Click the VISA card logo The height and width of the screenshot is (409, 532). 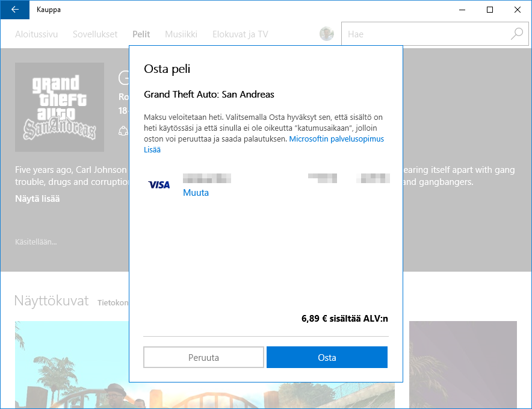click(x=159, y=185)
